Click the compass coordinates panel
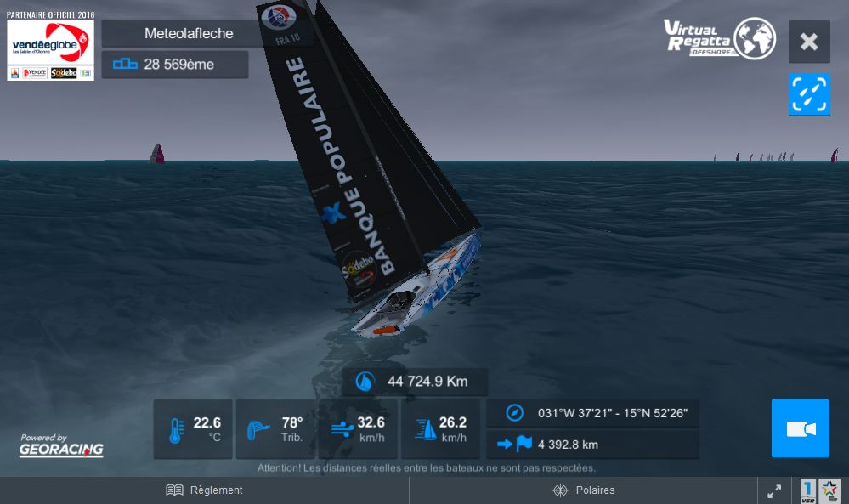Image resolution: width=849 pixels, height=504 pixels. (593, 413)
